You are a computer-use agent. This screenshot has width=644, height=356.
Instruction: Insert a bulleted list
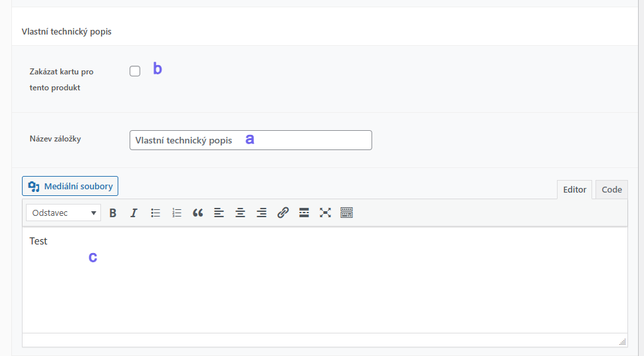(x=156, y=213)
